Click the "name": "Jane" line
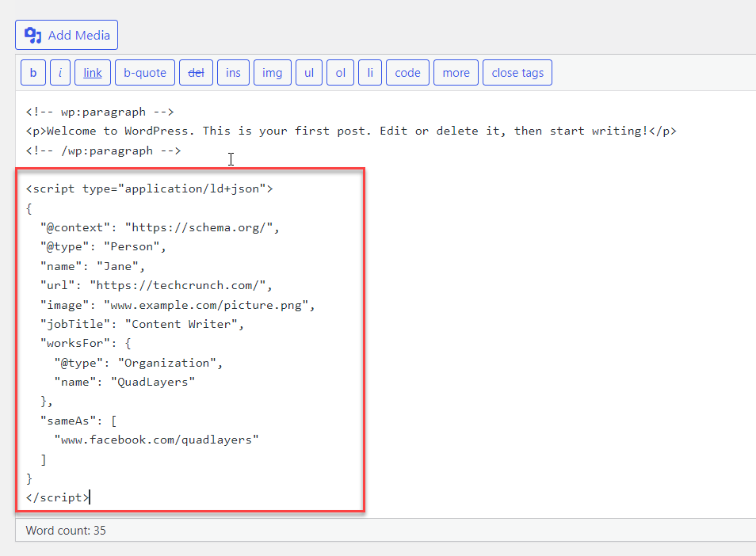This screenshot has width=756, height=556. coord(93,266)
